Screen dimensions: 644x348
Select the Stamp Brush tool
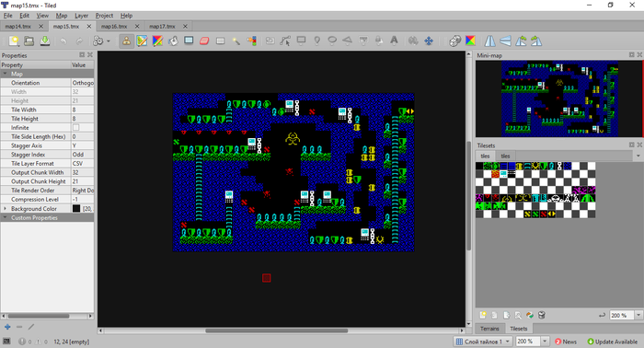[127, 41]
